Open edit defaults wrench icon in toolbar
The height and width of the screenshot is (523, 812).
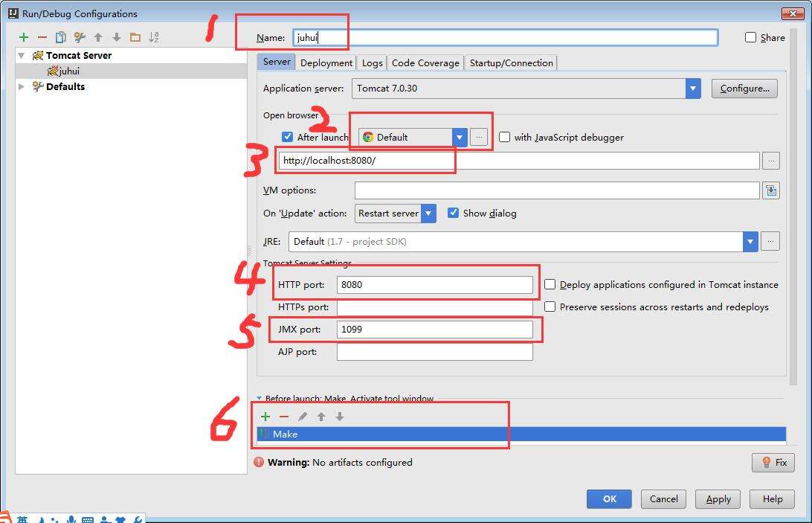[80, 37]
